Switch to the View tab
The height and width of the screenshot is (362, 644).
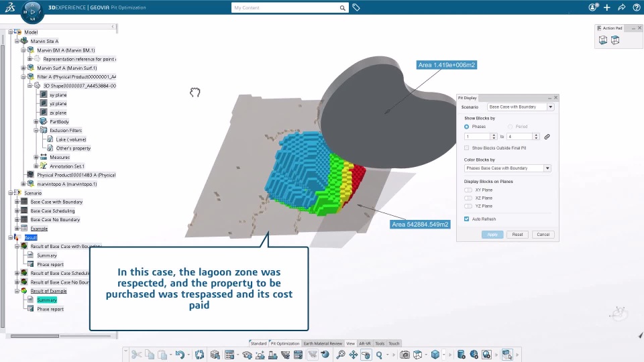350,343
